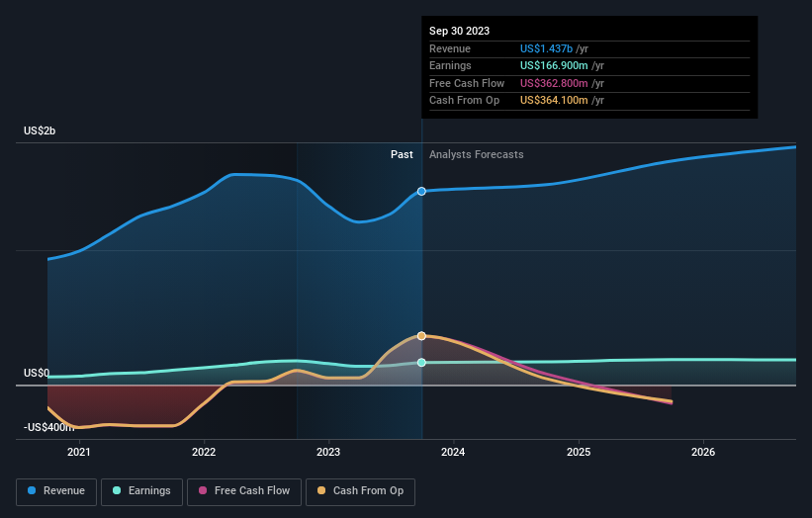
Task: Click the US$1.437b revenue value
Action: pos(546,48)
